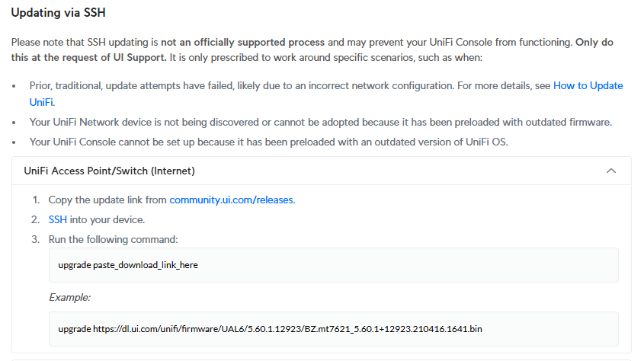
Task: Click the dl.ui.com firmware URL in example
Action: tap(287, 329)
